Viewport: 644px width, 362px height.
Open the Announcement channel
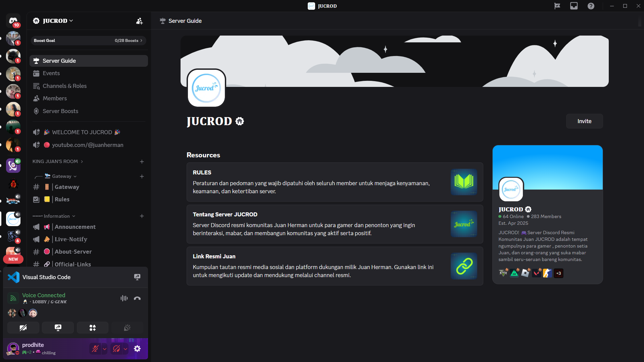click(89, 227)
